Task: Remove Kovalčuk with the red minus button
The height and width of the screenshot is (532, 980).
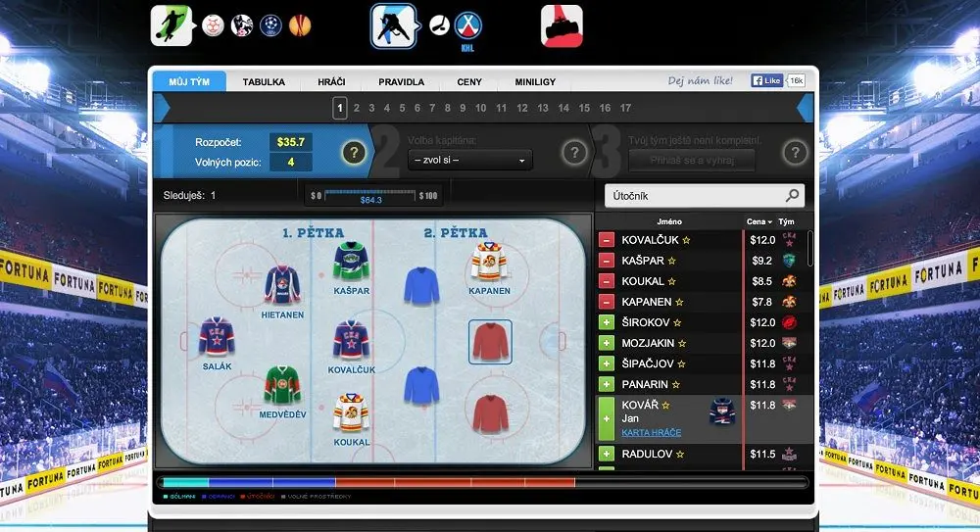Action: click(607, 240)
